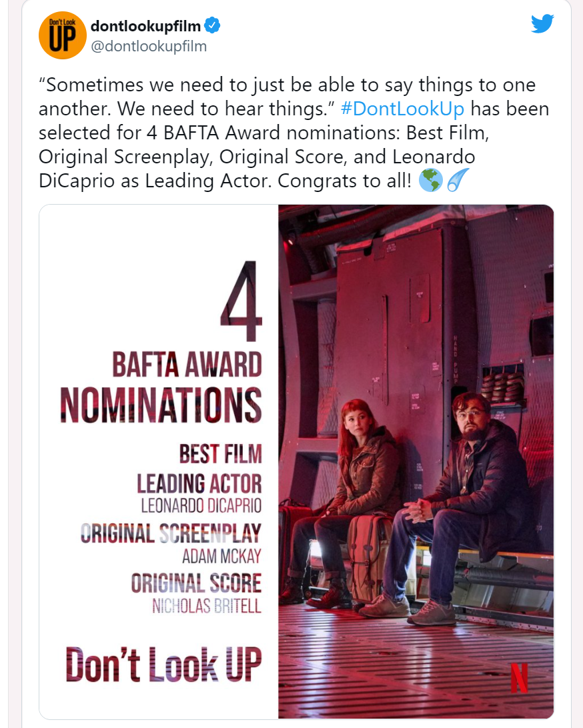Screen dimensions: 583x728
Task: Open the BAFTA nominations poster image
Action: pyautogui.click(x=296, y=461)
